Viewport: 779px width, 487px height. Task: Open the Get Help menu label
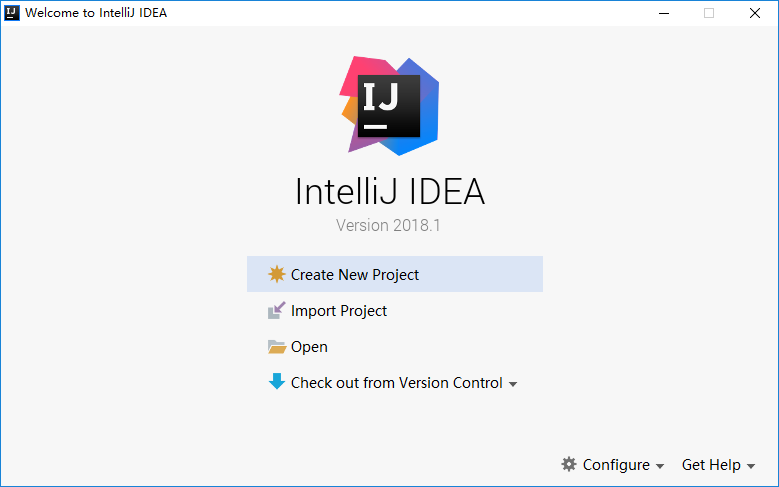(x=711, y=465)
